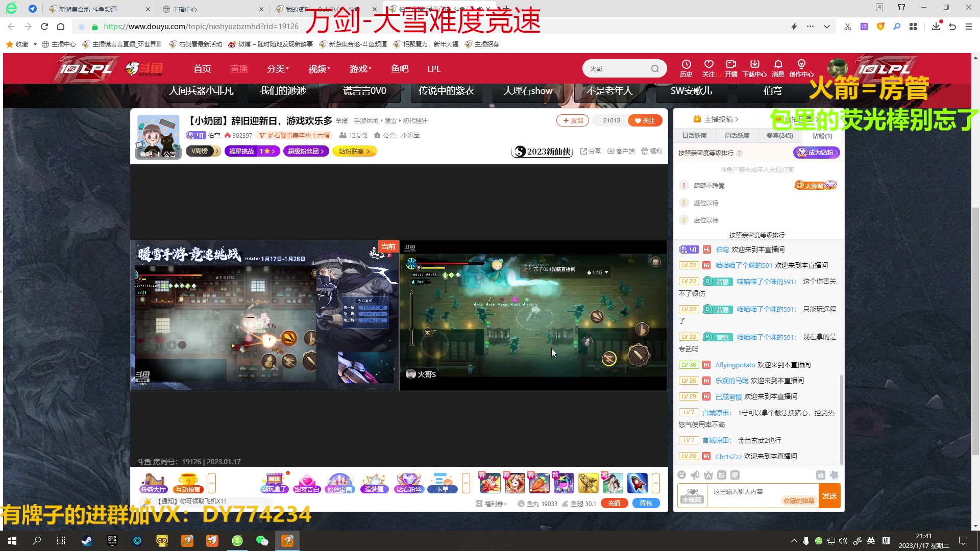Click the Windows Start button

coord(12,541)
